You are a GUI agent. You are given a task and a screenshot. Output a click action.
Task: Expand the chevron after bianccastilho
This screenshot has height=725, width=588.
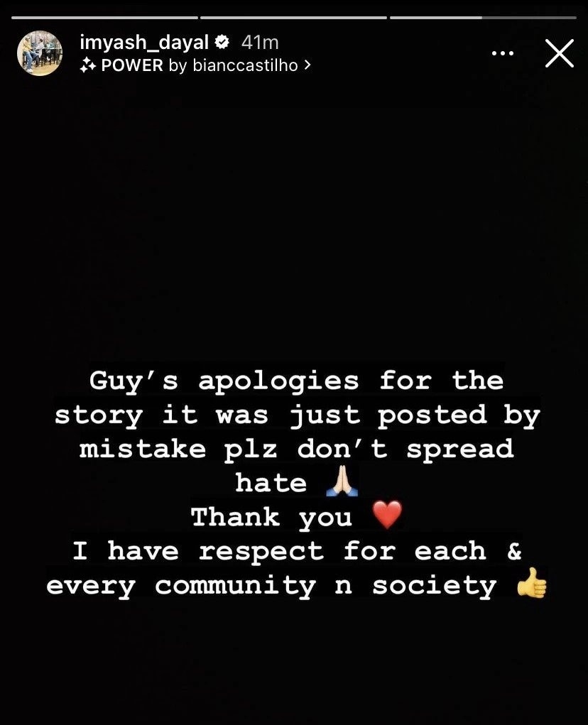[x=307, y=65]
